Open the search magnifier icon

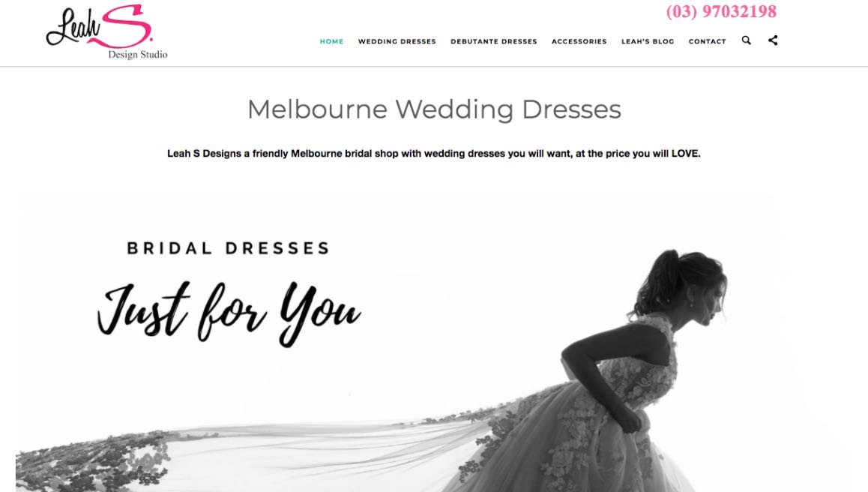coord(747,40)
